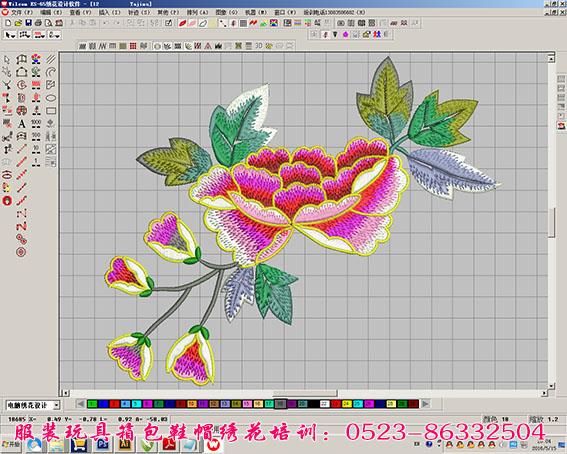Click the Save floppy disk icon

click(28, 23)
